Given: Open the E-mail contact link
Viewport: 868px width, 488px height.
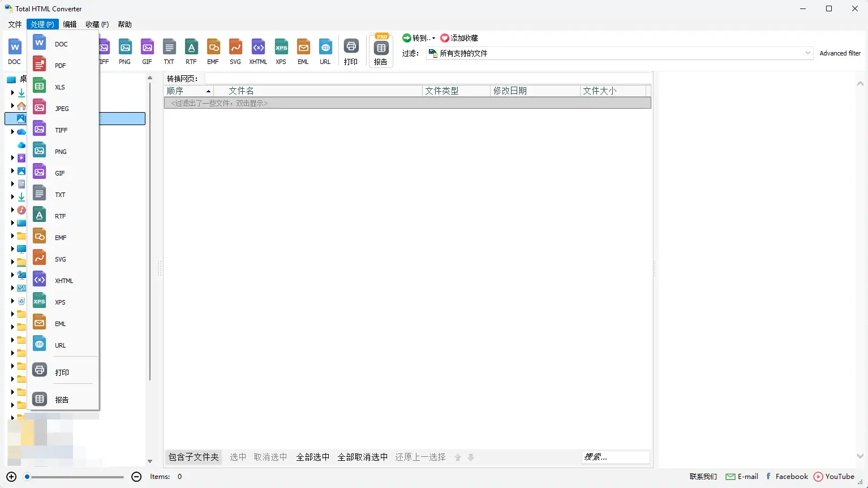Looking at the screenshot, I should [742, 477].
